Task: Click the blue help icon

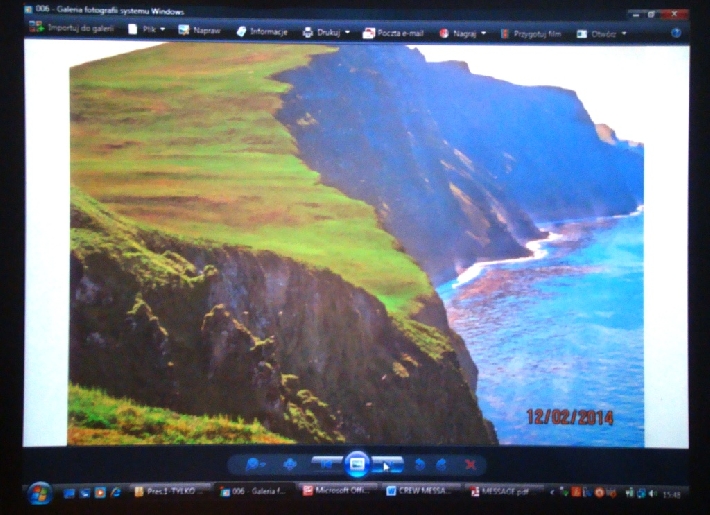Action: (676, 33)
